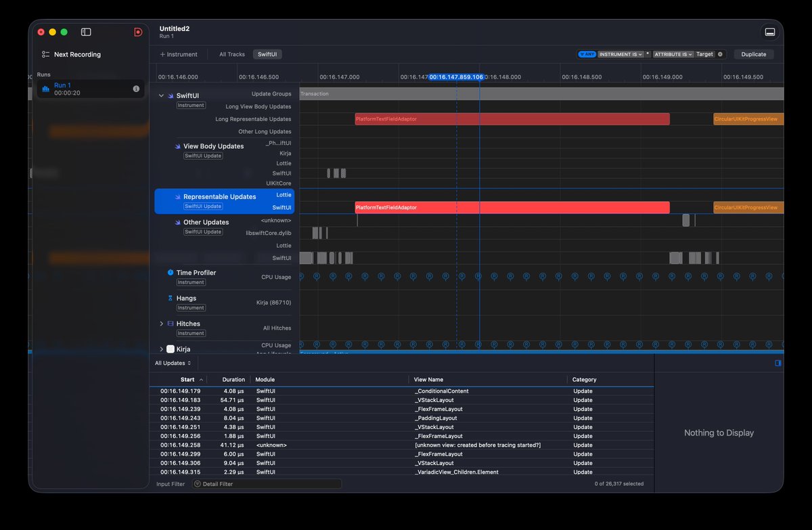Toggle the ANY filter pill
The height and width of the screenshot is (530, 812).
[586, 54]
